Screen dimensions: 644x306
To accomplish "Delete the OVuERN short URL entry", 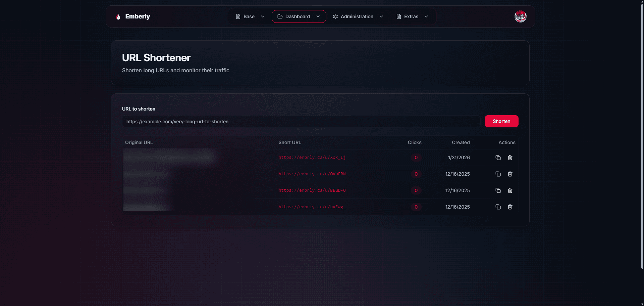I will 510,174.
